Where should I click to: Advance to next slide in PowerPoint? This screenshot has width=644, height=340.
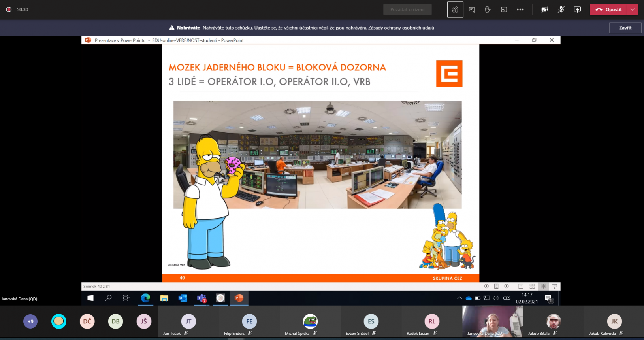pos(507,286)
